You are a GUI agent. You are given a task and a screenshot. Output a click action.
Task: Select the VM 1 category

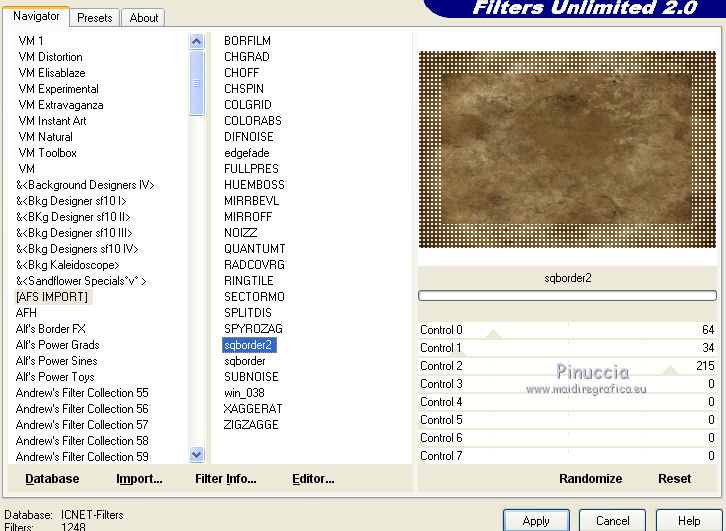pyautogui.click(x=31, y=41)
